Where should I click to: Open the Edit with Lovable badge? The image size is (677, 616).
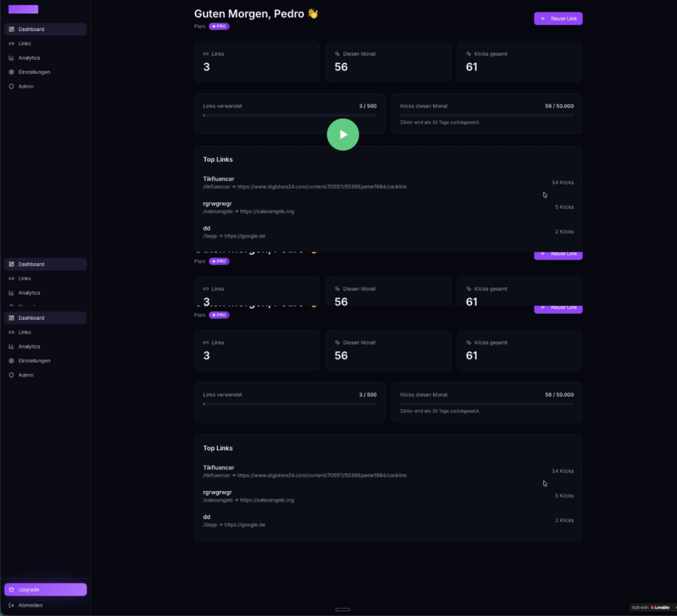(x=651, y=607)
